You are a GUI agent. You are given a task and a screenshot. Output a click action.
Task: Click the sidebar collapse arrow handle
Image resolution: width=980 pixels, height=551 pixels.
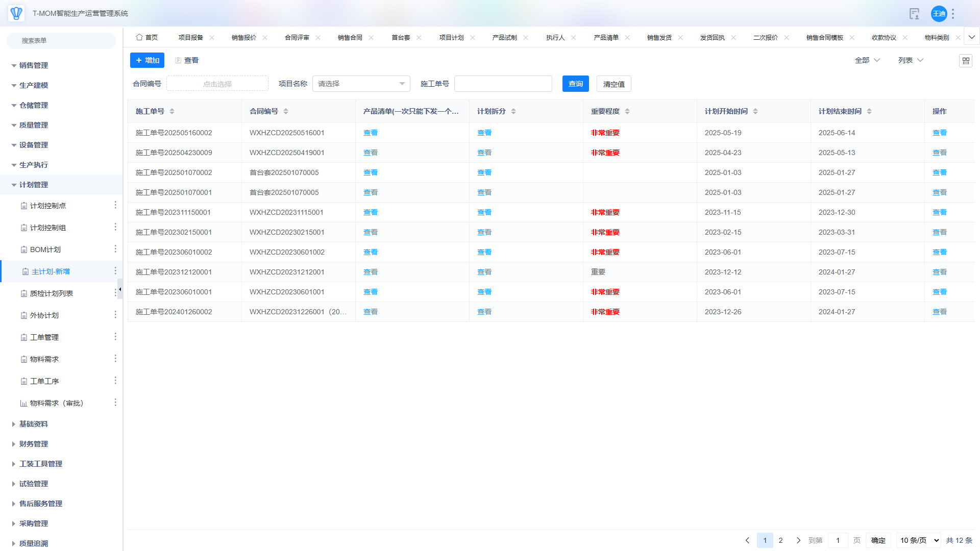pyautogui.click(x=120, y=289)
